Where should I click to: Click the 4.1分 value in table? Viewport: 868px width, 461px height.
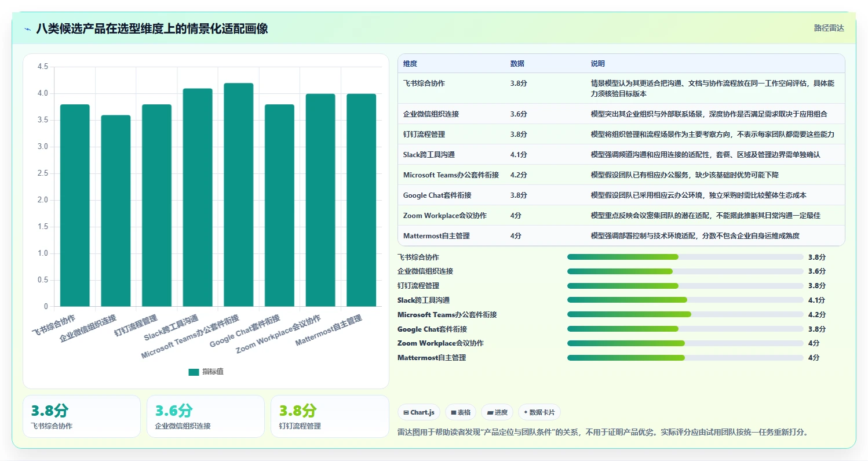tap(519, 155)
